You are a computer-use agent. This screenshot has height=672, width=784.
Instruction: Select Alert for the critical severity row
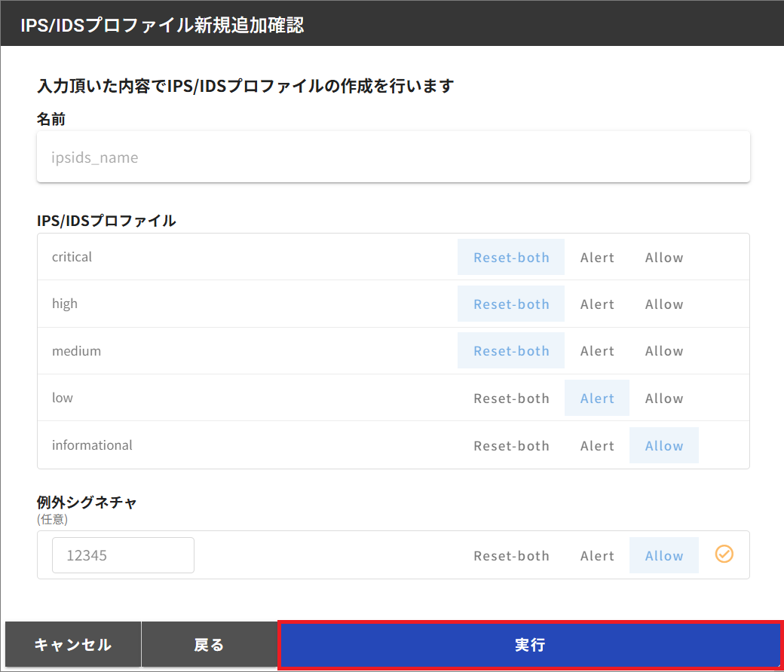[597, 257]
